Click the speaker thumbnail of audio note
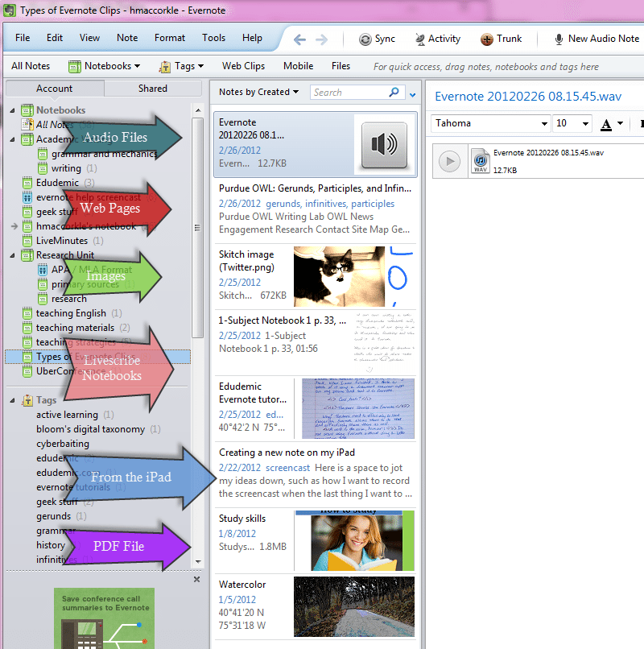This screenshot has width=644, height=649. (x=384, y=145)
